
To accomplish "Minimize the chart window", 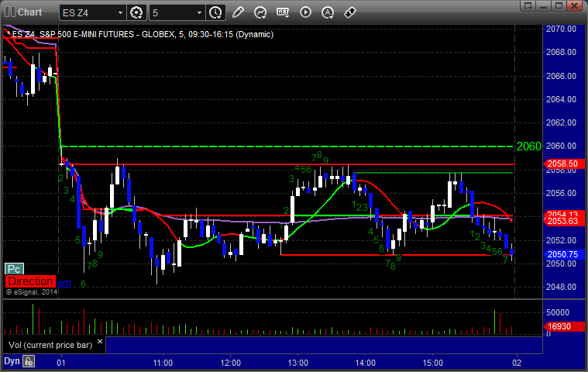I will pos(543,5).
